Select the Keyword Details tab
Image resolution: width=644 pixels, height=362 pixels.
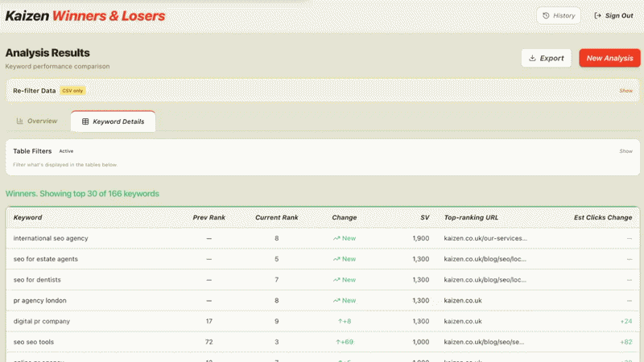click(113, 121)
